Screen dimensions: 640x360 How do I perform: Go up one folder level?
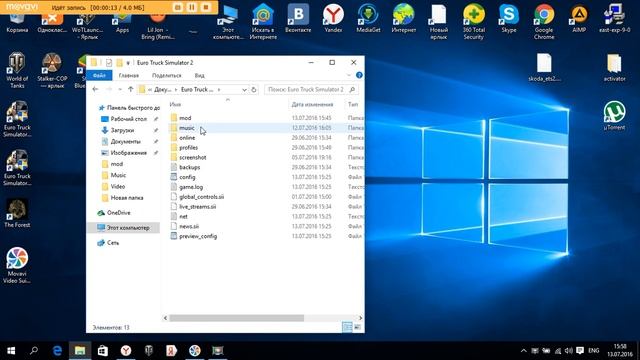[131, 89]
